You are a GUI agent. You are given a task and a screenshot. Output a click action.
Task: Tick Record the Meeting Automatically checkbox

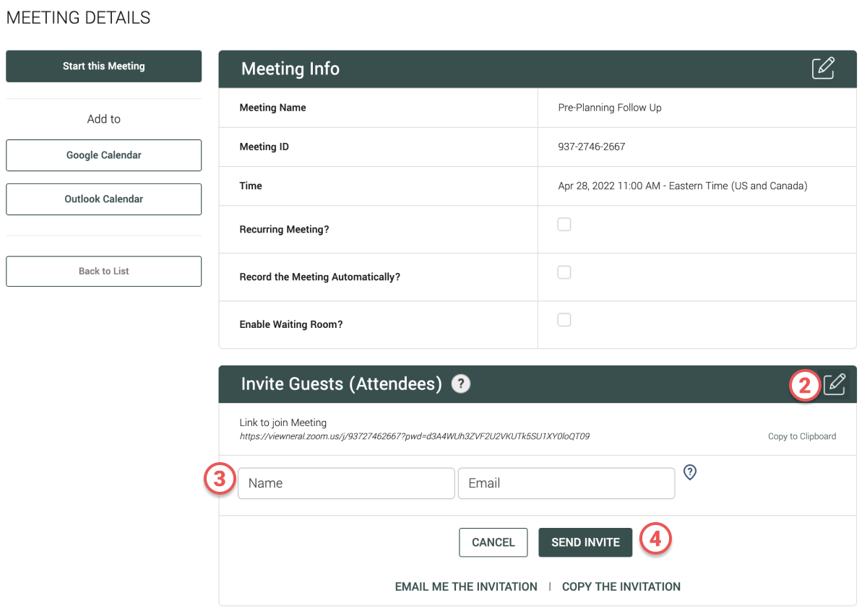564,272
